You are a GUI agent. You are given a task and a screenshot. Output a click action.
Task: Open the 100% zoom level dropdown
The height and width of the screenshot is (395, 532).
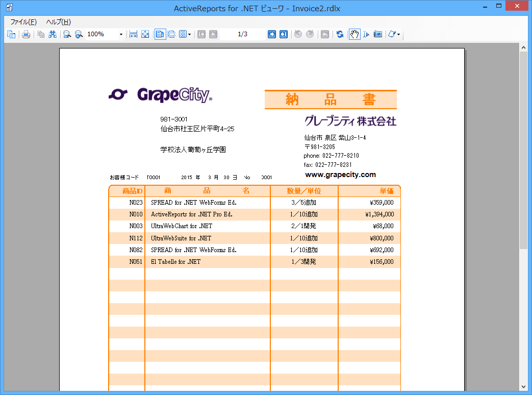point(121,34)
